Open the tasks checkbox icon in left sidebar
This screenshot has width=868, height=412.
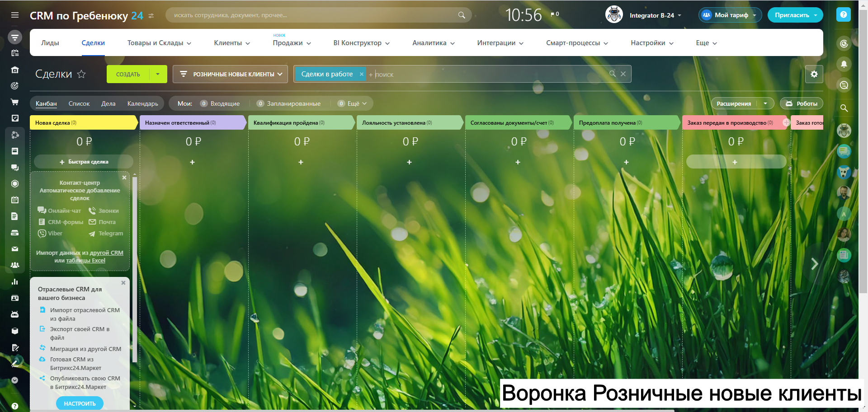[x=15, y=118]
